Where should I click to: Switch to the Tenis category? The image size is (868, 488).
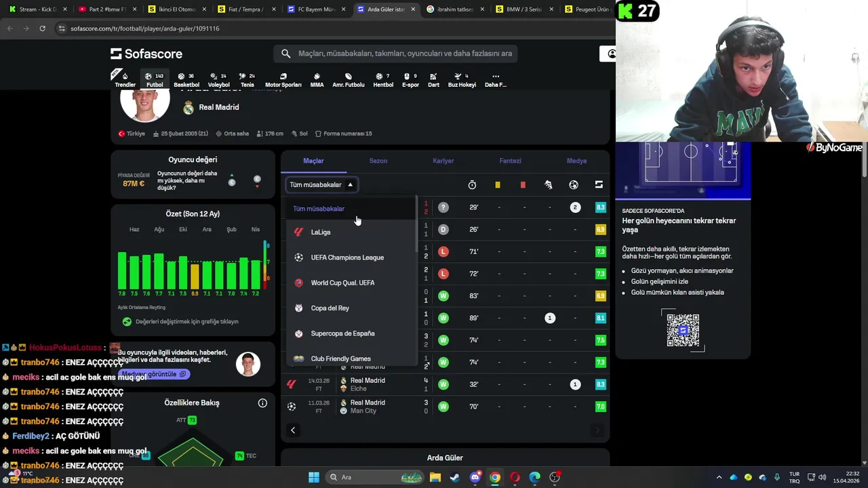coord(247,80)
